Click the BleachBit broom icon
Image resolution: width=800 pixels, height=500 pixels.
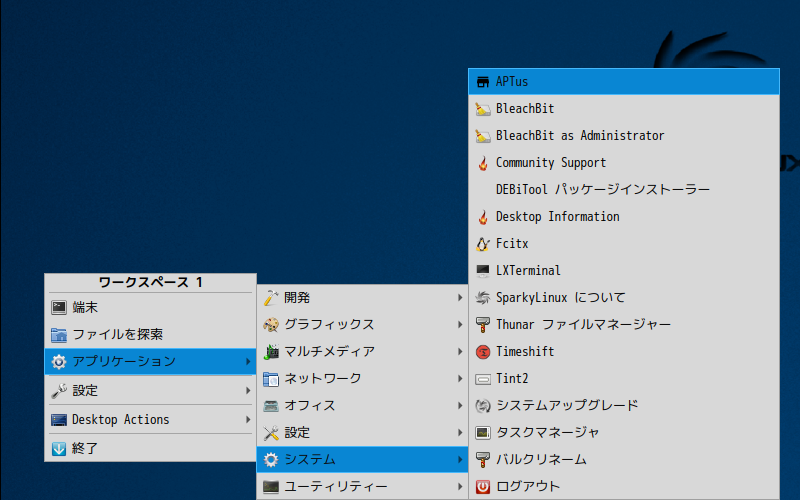point(483,109)
